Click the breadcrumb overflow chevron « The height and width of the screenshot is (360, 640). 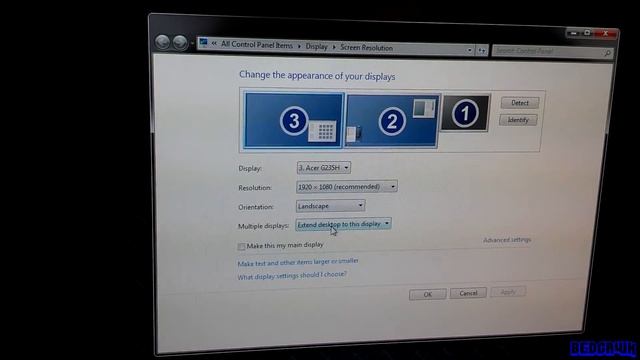214,43
